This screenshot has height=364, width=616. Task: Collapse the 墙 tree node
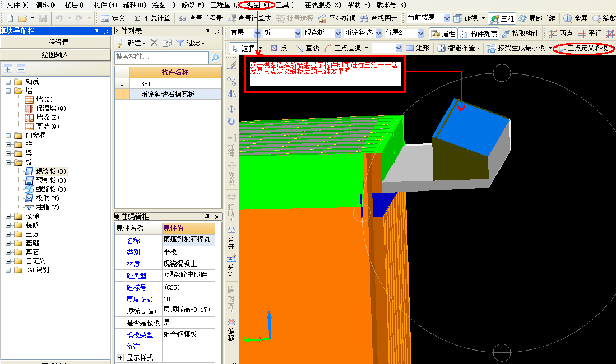coord(8,91)
